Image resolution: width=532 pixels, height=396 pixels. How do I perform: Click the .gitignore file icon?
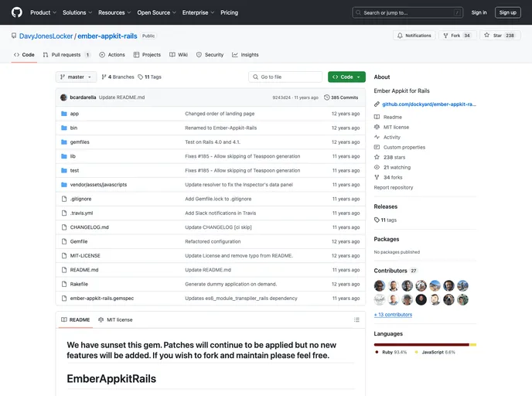[x=64, y=199]
